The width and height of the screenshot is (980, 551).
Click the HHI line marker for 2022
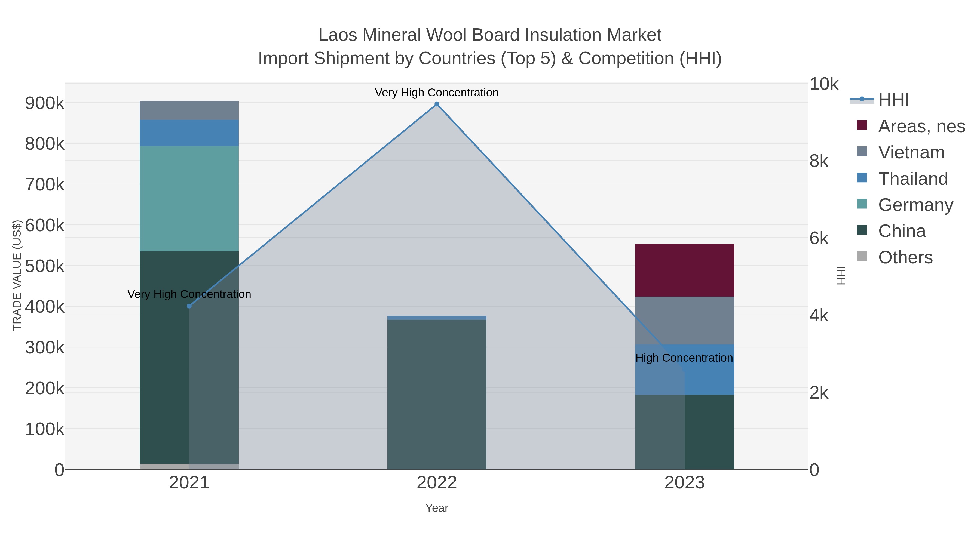(x=437, y=104)
